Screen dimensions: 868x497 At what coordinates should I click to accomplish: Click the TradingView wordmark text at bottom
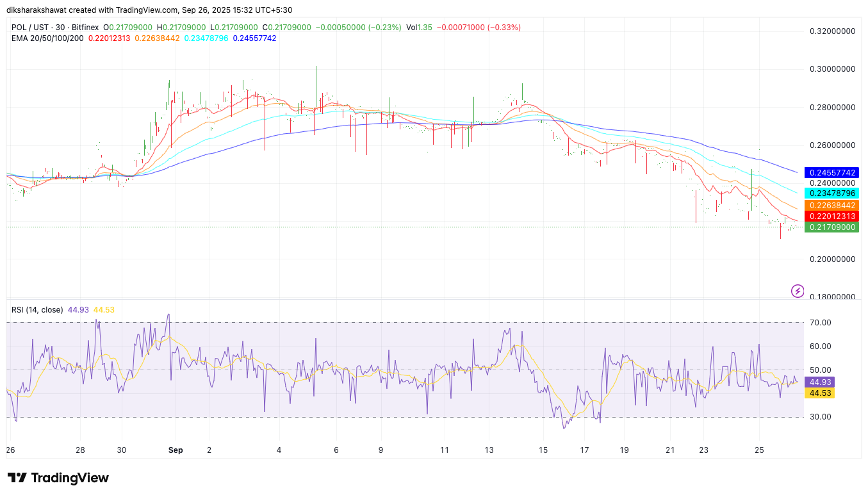70,478
